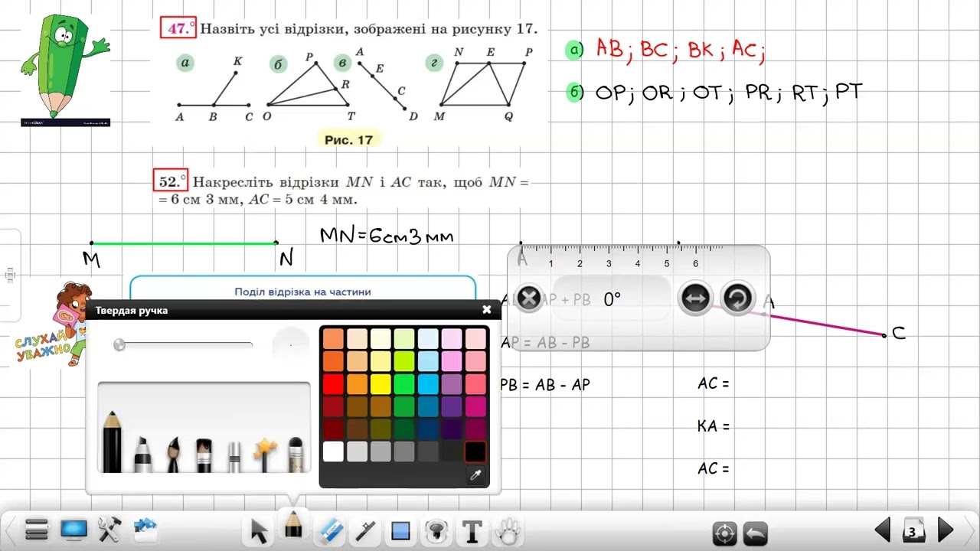Click the desktop screen icon in bottom toolbar

(x=74, y=529)
